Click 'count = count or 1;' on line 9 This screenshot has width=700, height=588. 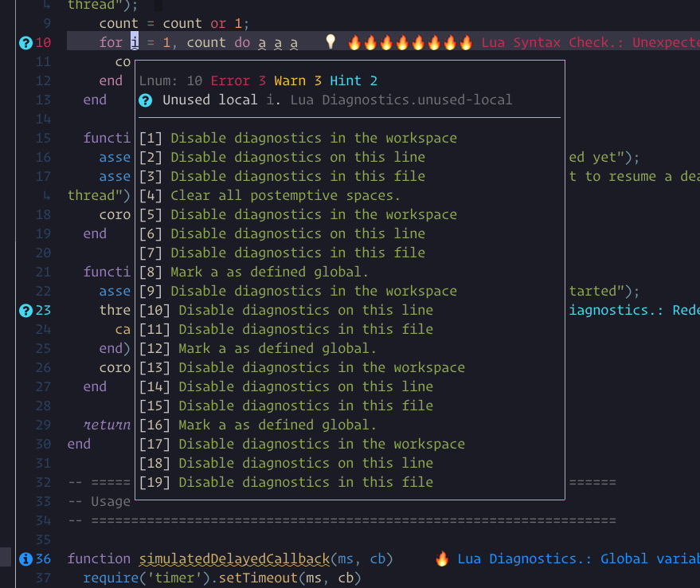point(174,24)
